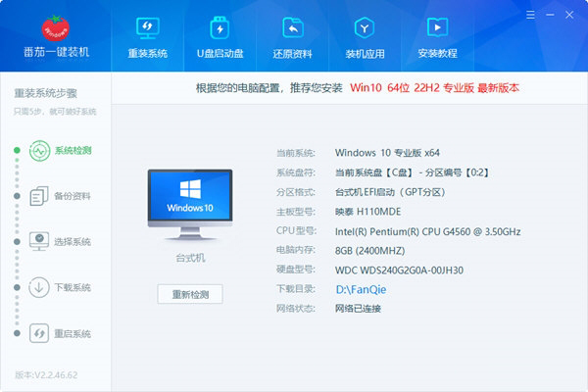Click the recommended Win10 64位 22H2 专业版 text
This screenshot has height=392, width=588.
click(435, 88)
